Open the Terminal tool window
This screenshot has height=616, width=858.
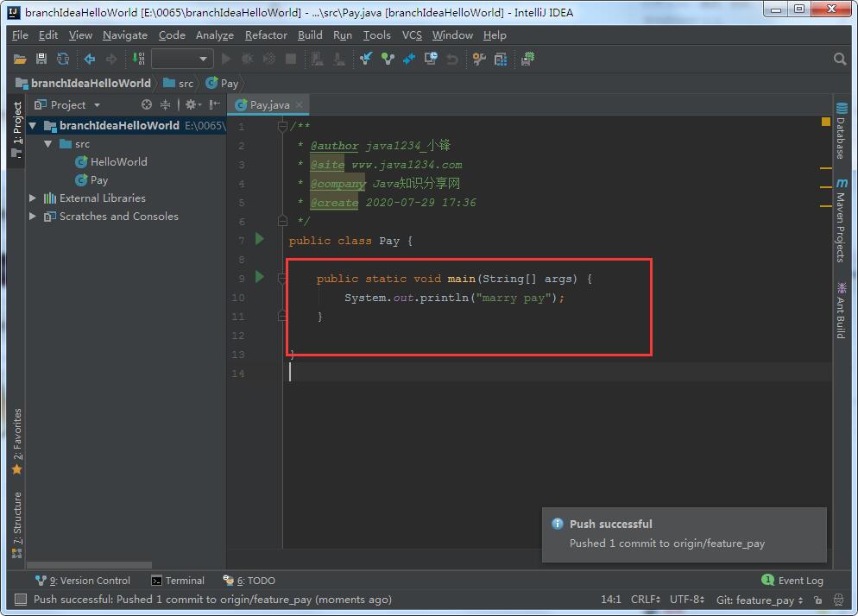178,581
